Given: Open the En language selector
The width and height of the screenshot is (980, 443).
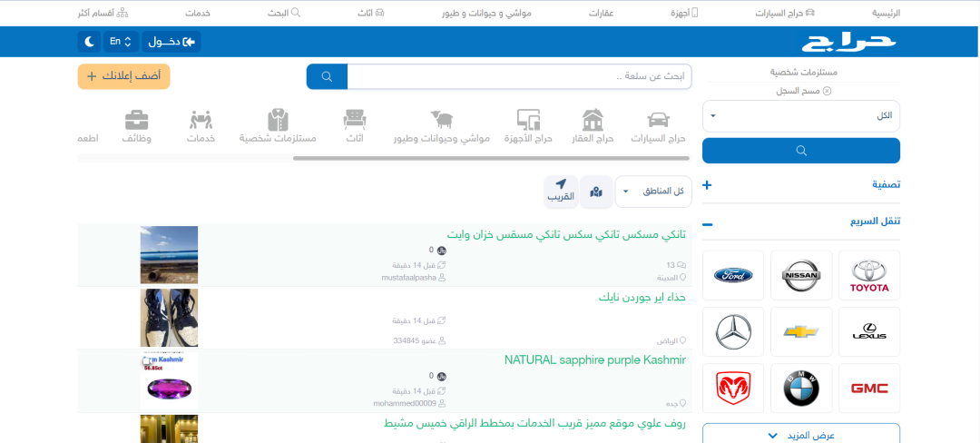Looking at the screenshot, I should 121,42.
